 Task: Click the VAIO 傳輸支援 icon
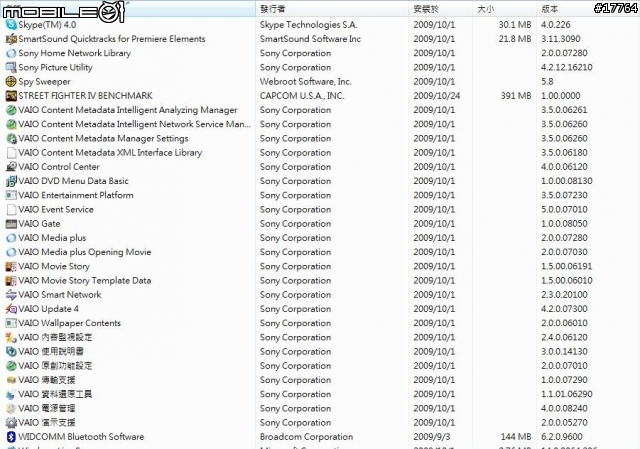[11, 380]
